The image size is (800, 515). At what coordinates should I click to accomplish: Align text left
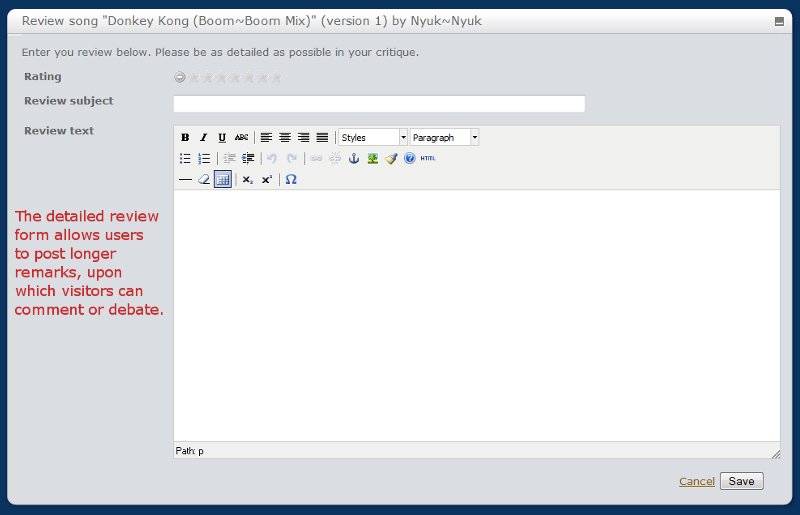[266, 137]
